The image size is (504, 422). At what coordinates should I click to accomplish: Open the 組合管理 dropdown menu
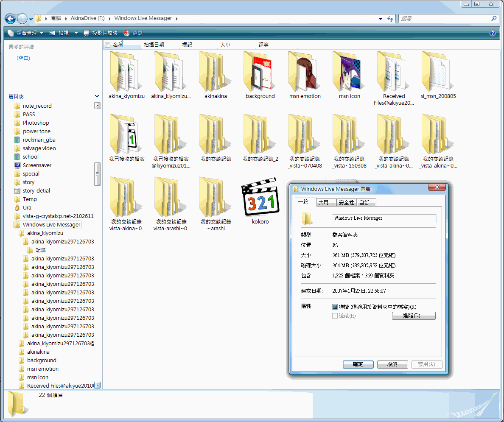pos(25,33)
